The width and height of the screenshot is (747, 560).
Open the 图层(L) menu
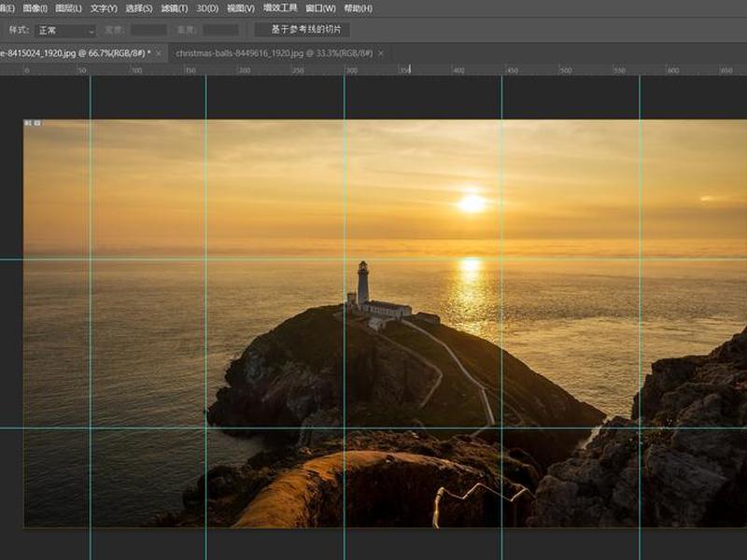[68, 8]
